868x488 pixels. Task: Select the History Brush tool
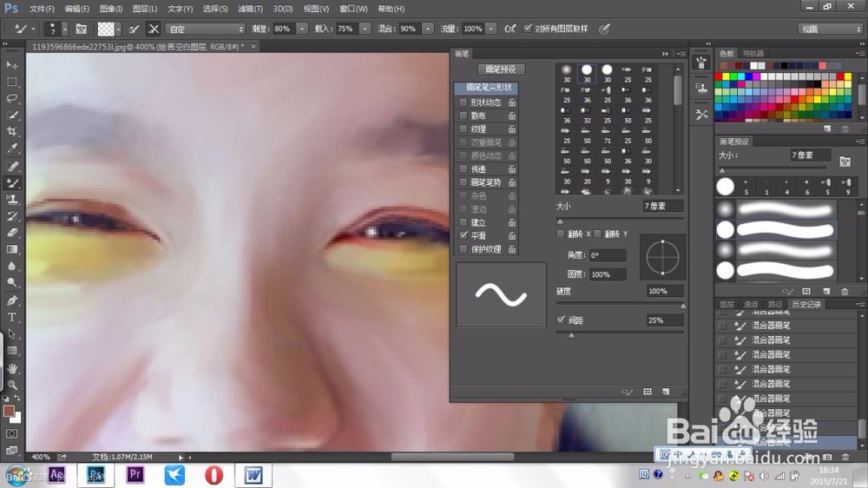(x=11, y=216)
